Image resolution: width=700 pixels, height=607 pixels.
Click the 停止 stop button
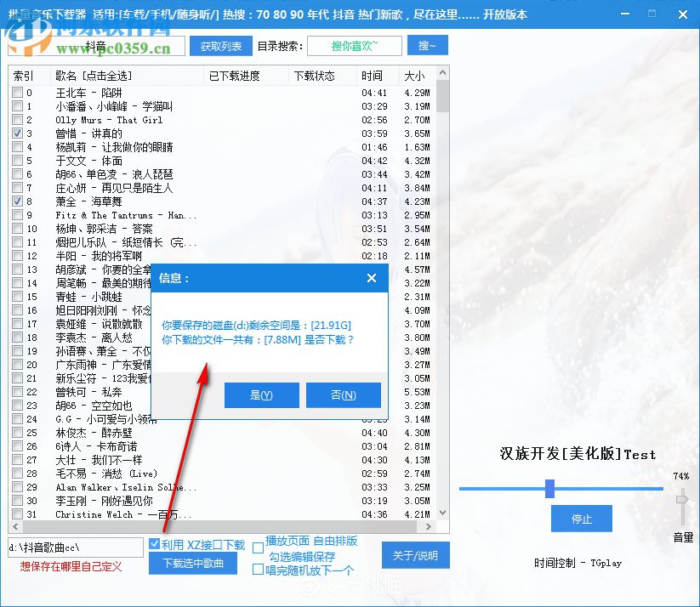coord(582,518)
